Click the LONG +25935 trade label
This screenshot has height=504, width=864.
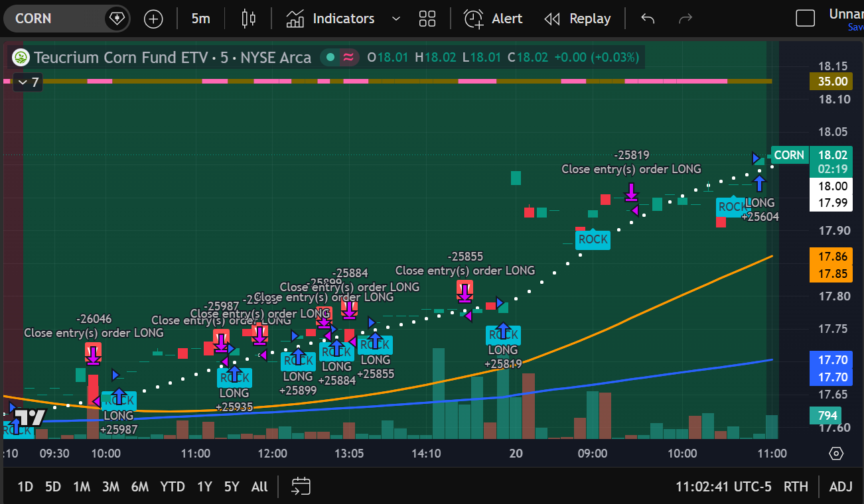(234, 400)
